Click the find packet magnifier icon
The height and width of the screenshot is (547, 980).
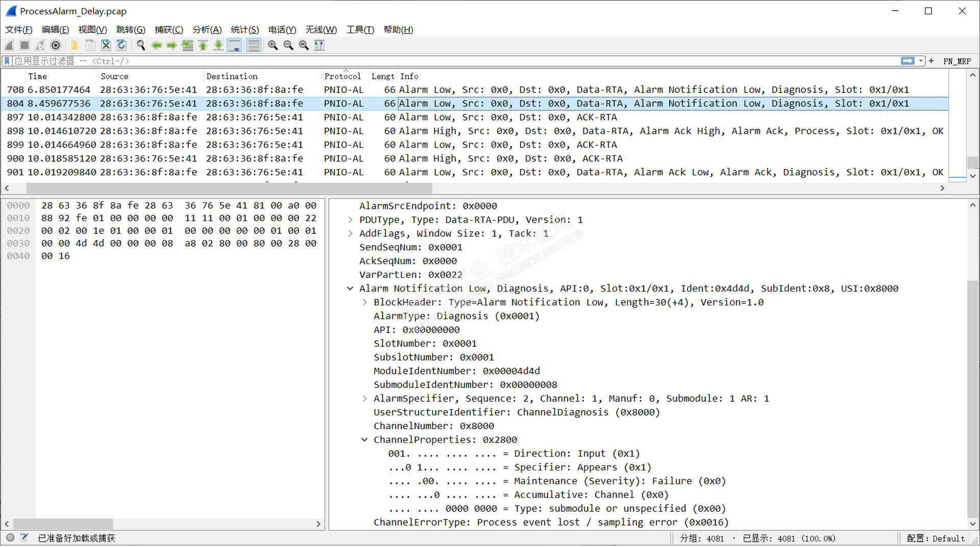click(x=141, y=45)
